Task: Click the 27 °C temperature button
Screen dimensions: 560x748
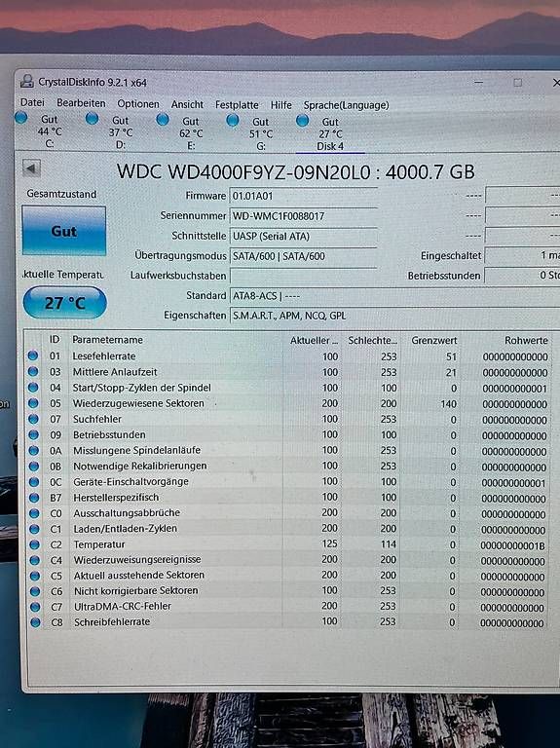Action: tap(65, 303)
